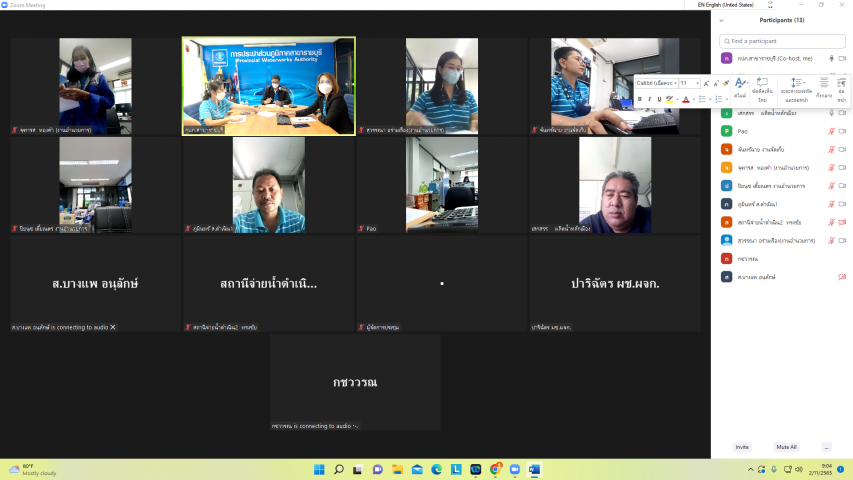
Task: Open the Calibri font name dropdown
Action: pyautogui.click(x=675, y=83)
